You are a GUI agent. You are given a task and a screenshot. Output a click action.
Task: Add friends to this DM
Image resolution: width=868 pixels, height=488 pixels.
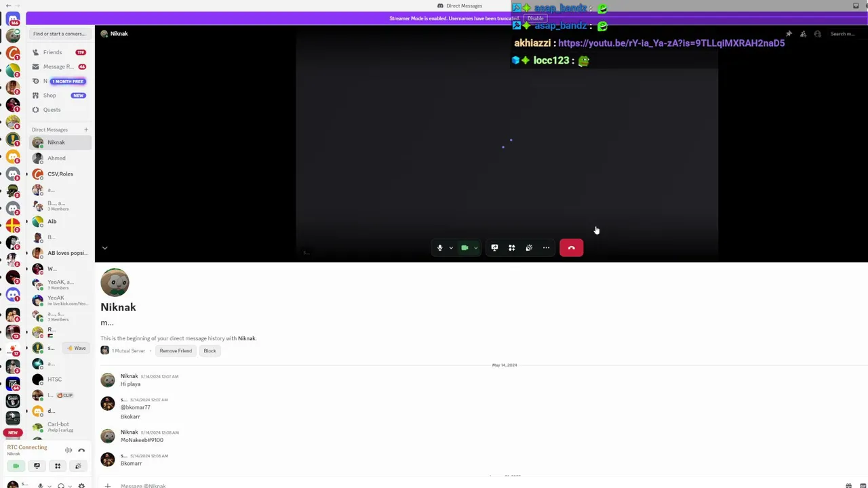(x=803, y=34)
